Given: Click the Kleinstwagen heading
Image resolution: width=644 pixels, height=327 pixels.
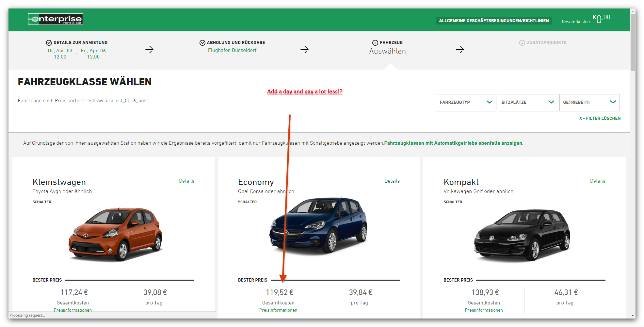Looking at the screenshot, I should click(59, 182).
